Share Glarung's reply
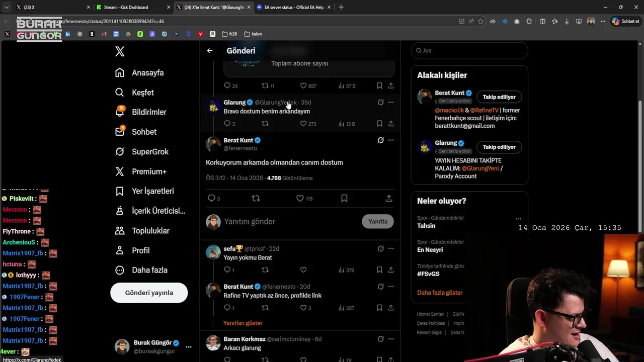Image resolution: width=644 pixels, height=362 pixels. [x=391, y=124]
